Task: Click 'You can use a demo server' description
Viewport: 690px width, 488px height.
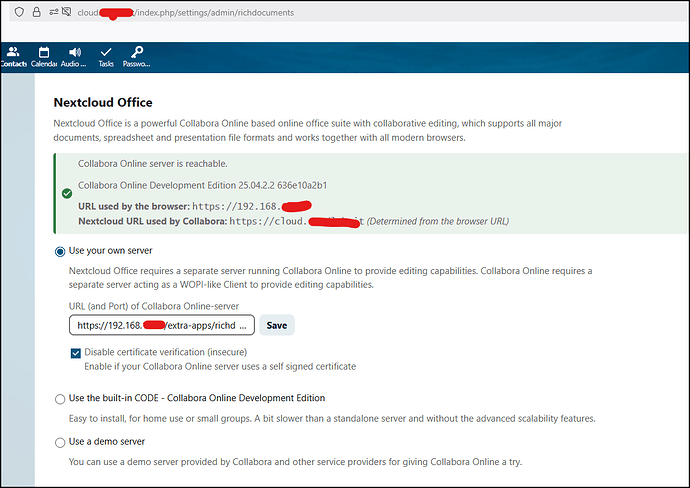Action: coord(295,462)
